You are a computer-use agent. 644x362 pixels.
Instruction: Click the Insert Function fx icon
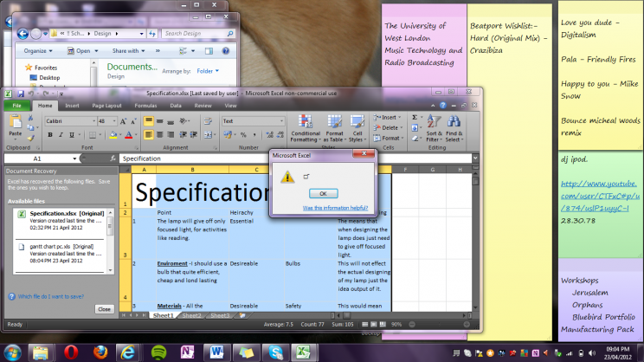tap(113, 158)
